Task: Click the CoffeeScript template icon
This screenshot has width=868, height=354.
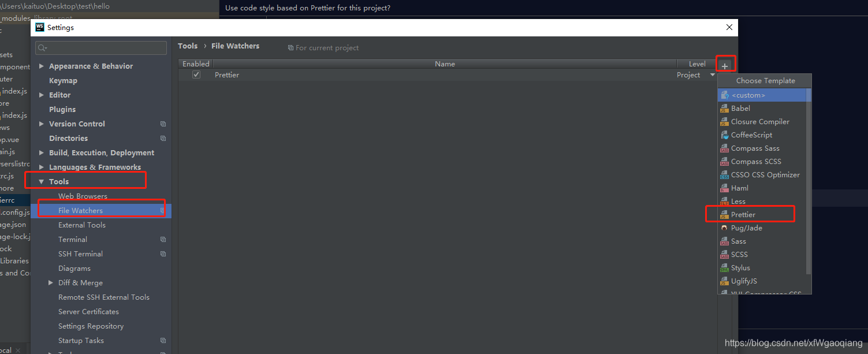Action: [x=724, y=135]
